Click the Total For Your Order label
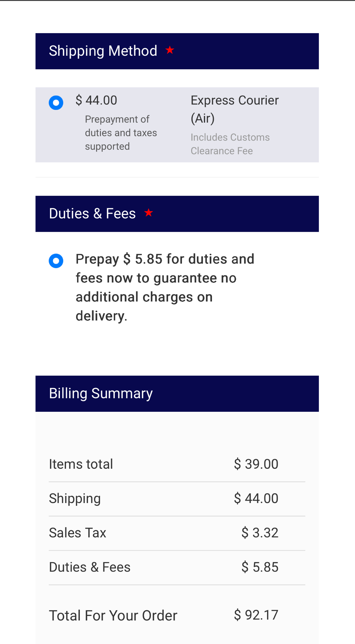The width and height of the screenshot is (355, 644). (x=113, y=616)
